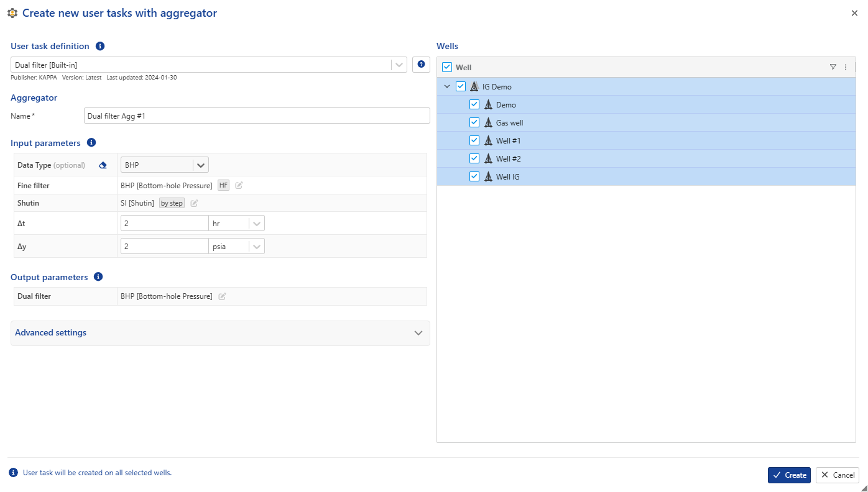Edit the Dual filter output channel

click(x=222, y=296)
